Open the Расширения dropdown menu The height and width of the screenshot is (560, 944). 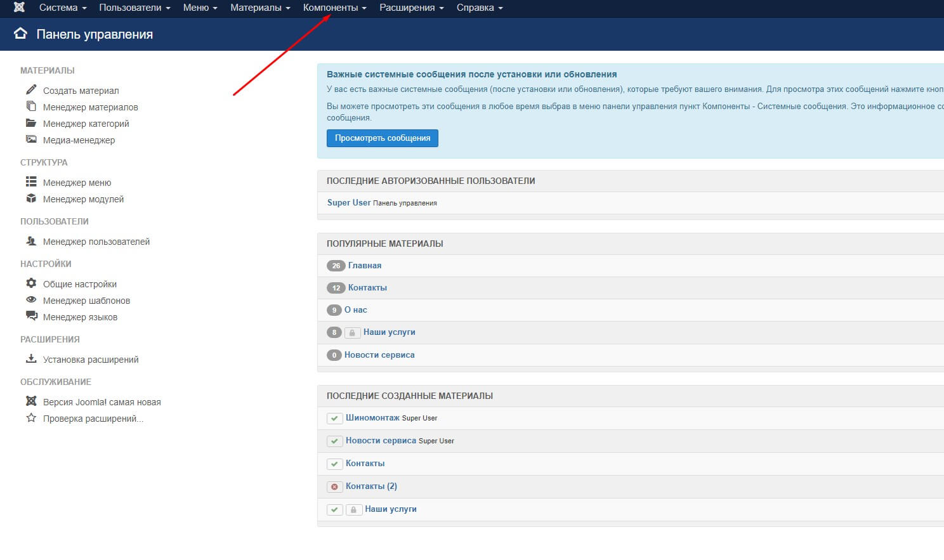coord(412,8)
